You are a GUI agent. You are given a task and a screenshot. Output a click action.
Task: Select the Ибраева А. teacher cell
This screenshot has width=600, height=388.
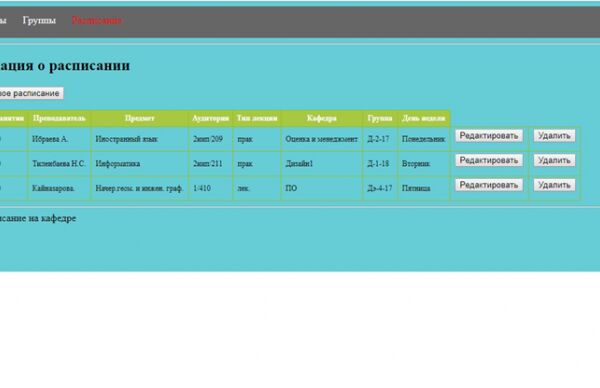click(x=59, y=139)
